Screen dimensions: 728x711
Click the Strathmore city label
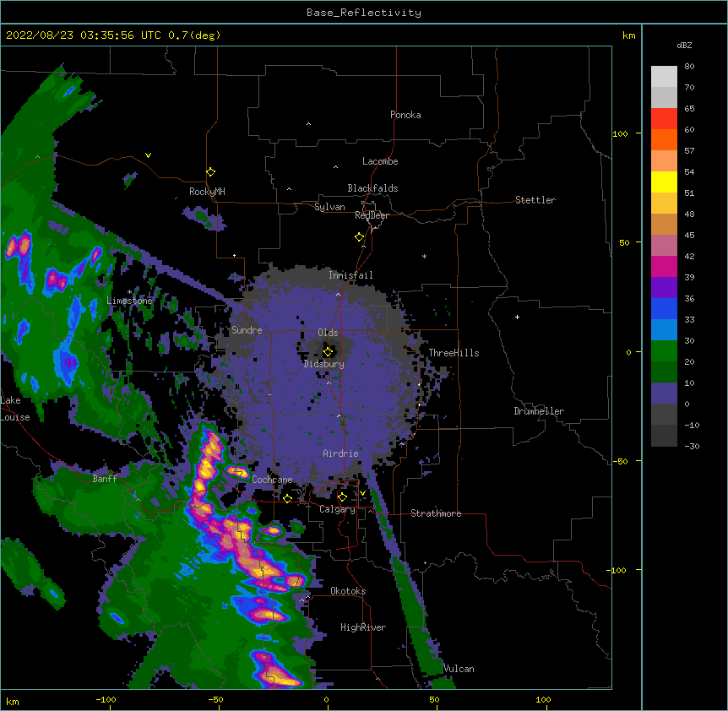[x=436, y=513]
